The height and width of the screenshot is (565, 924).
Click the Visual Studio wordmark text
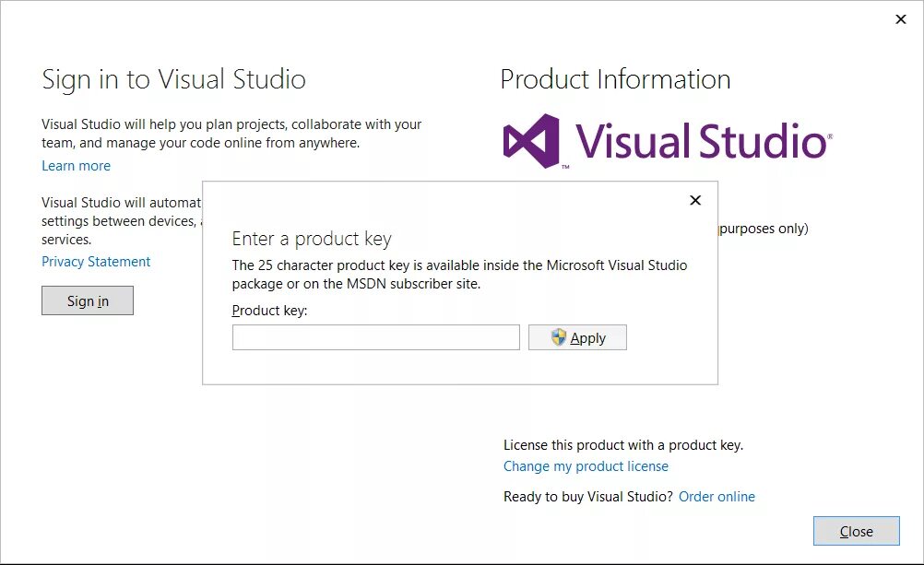(701, 141)
